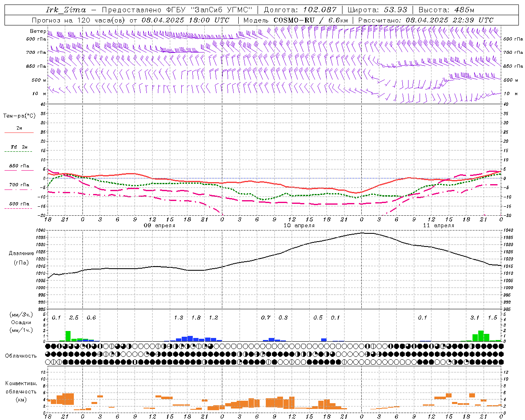The image size is (525, 420).
Task: Click forecast start time 08.04.2025 18:00 UTC
Action: point(185,20)
